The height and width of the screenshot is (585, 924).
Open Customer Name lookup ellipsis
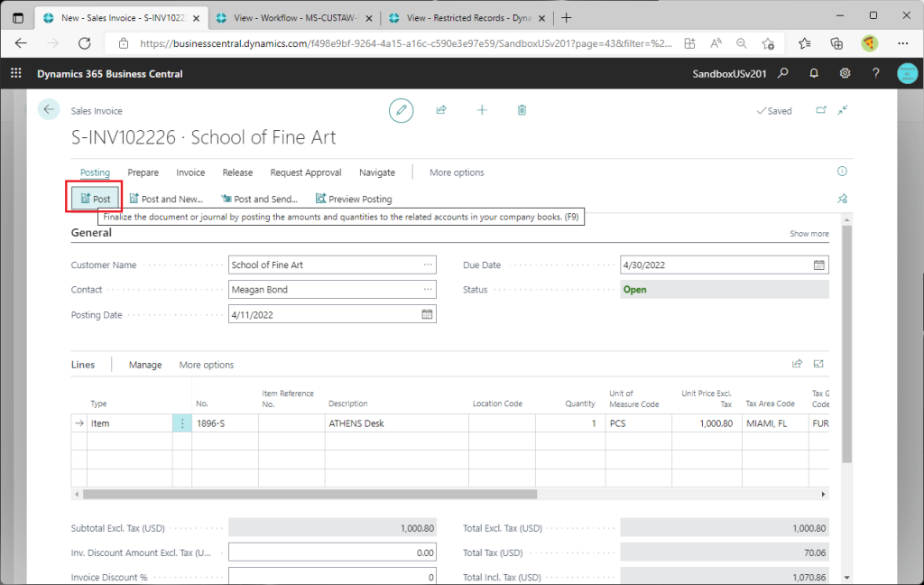(x=428, y=265)
